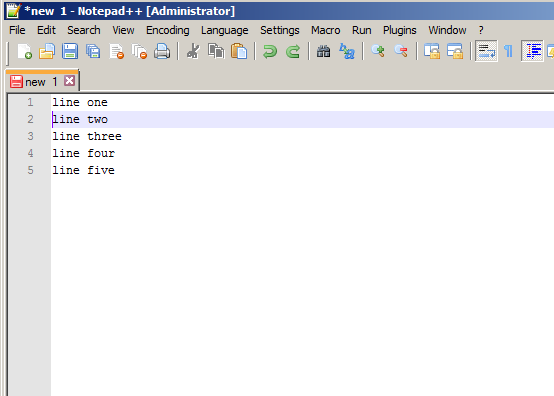Zoom out using magnifier minus icon
The height and width of the screenshot is (396, 554).
click(x=401, y=52)
